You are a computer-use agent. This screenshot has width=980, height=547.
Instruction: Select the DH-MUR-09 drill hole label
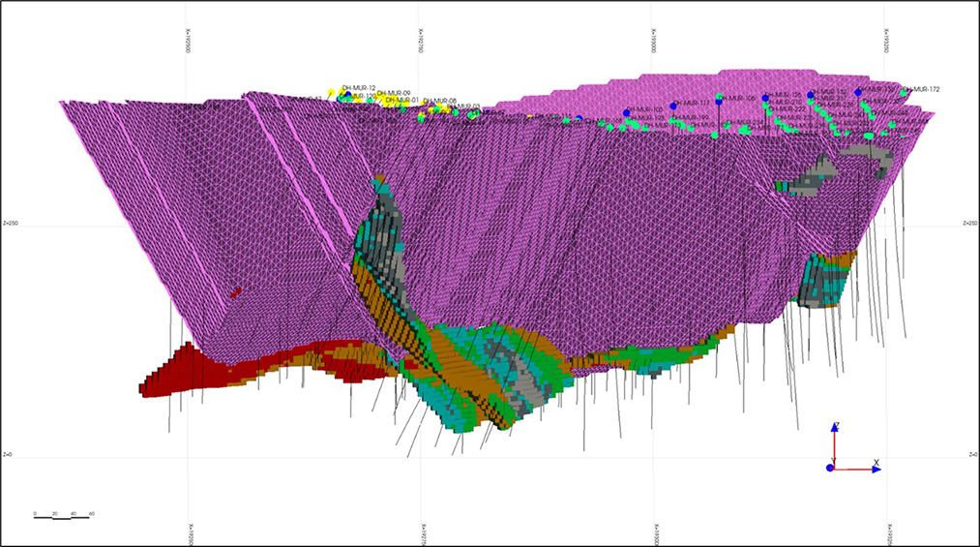point(394,93)
